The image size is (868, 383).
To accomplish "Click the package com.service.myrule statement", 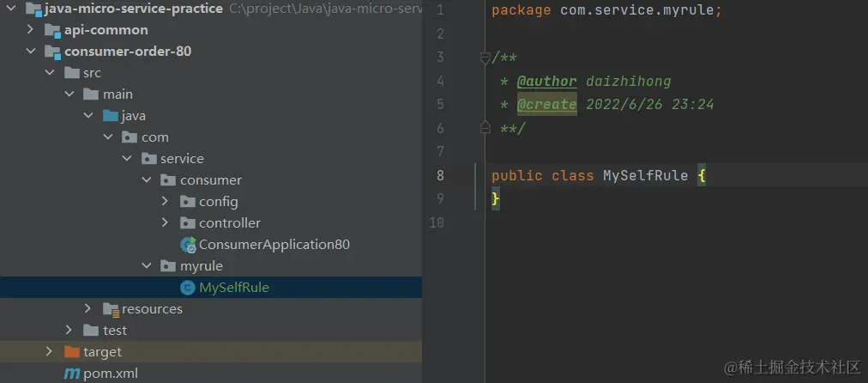I will click(x=606, y=10).
